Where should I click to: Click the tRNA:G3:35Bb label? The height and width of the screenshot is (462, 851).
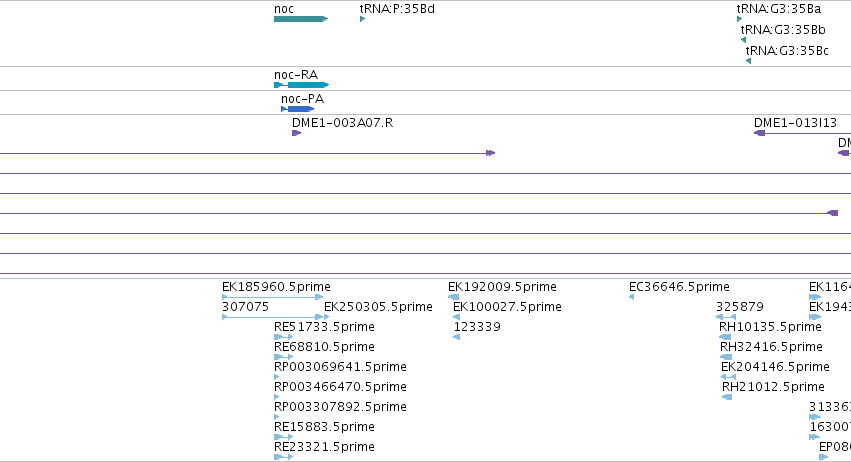(783, 29)
